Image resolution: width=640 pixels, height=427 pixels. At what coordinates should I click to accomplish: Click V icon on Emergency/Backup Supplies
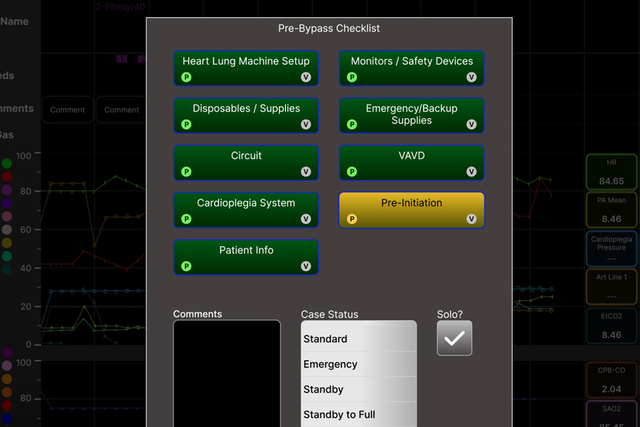tap(471, 125)
